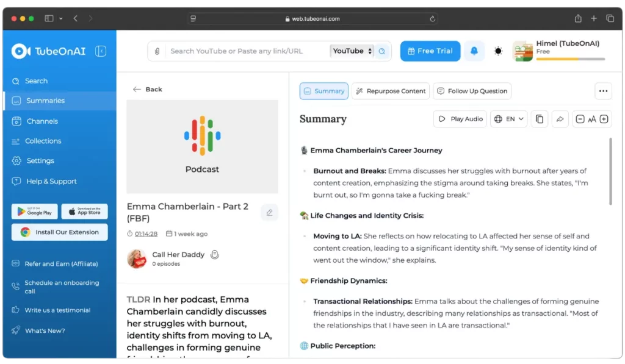This screenshot has height=364, width=625.
Task: Open the Follow Up Question tab
Action: click(x=472, y=91)
